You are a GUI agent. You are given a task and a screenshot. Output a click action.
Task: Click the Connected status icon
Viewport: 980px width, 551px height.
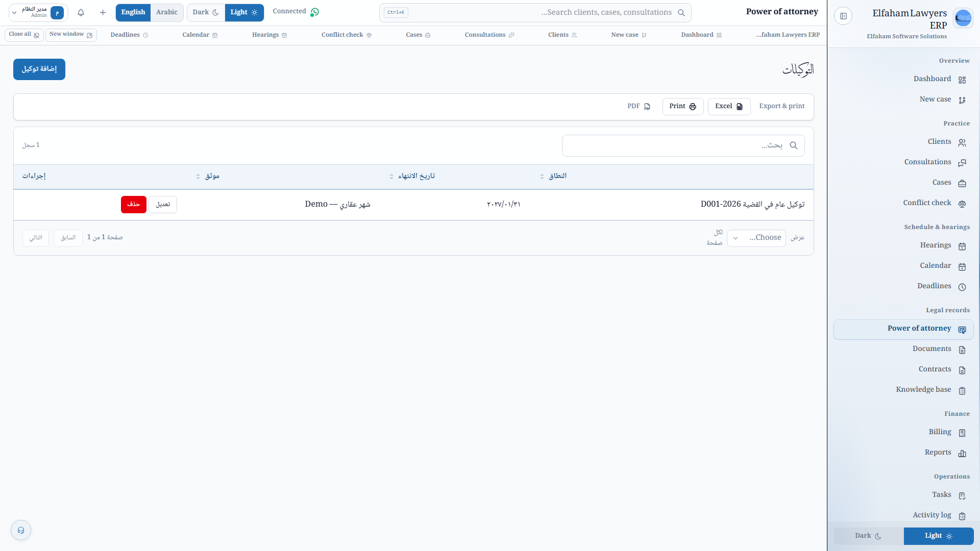click(314, 12)
